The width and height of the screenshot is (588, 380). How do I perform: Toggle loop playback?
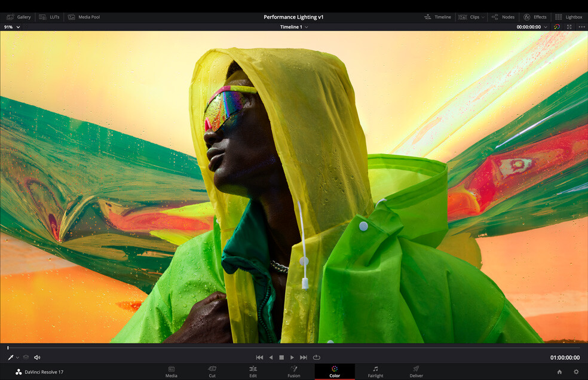pyautogui.click(x=316, y=357)
